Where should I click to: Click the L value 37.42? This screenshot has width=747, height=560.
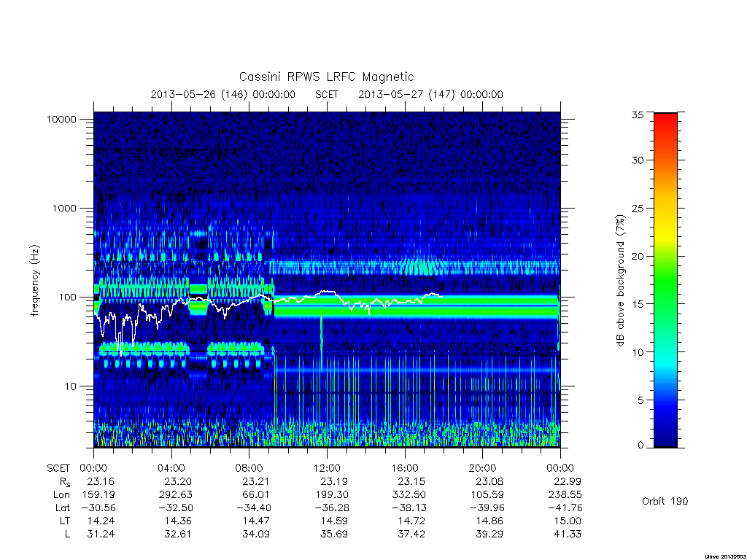click(x=411, y=534)
